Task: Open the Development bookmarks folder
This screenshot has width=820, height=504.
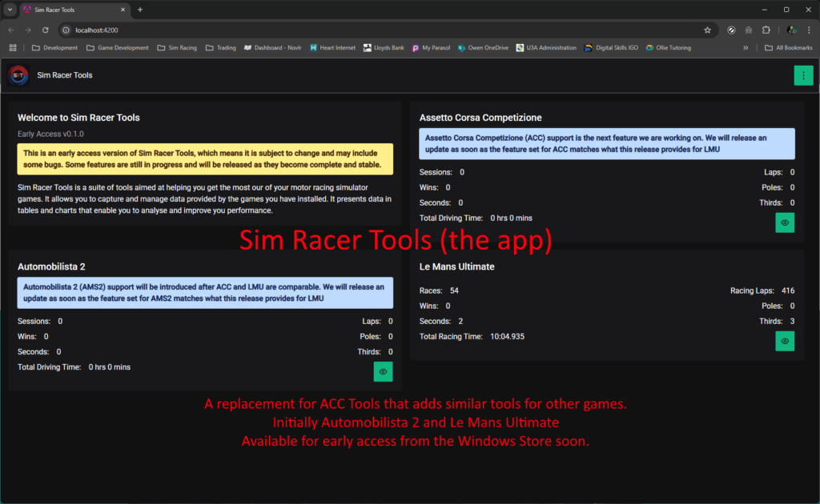Action: 54,47
